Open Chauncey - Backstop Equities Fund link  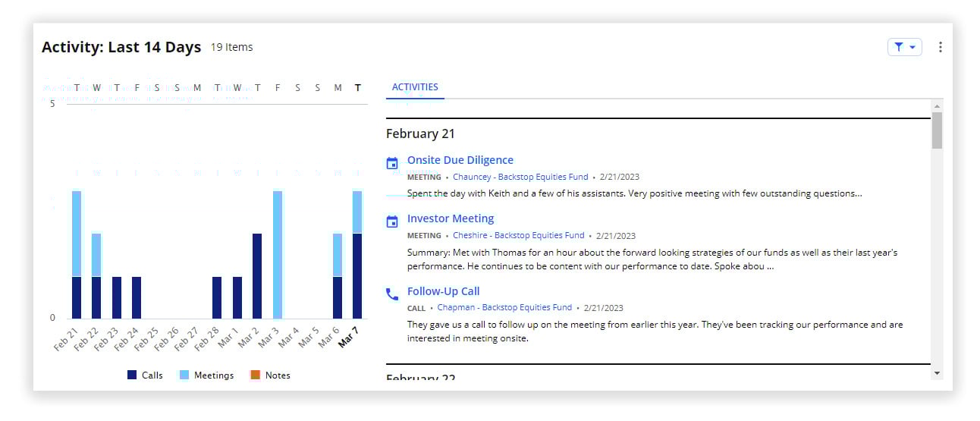coord(520,177)
